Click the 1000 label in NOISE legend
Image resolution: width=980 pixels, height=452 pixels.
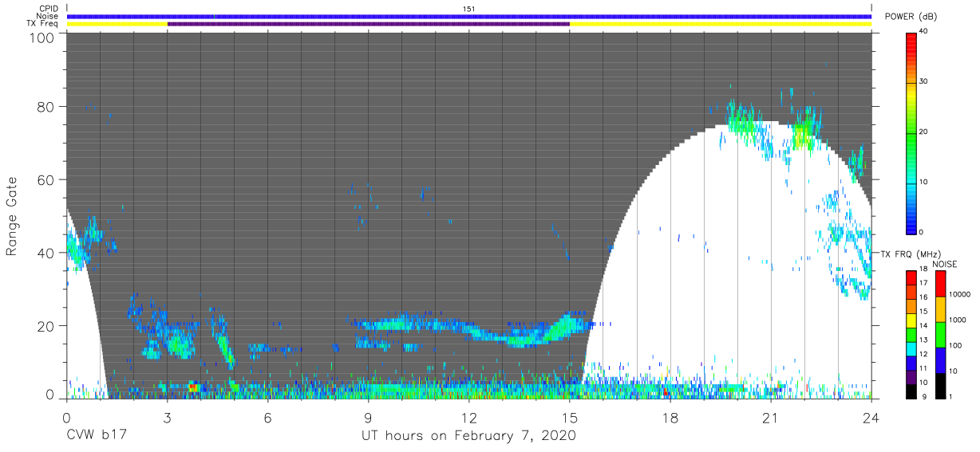[x=958, y=320]
